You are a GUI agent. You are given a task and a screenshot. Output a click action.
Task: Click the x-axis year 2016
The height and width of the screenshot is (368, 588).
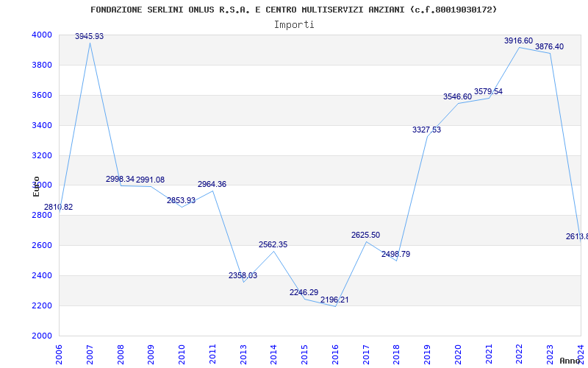[335, 355]
